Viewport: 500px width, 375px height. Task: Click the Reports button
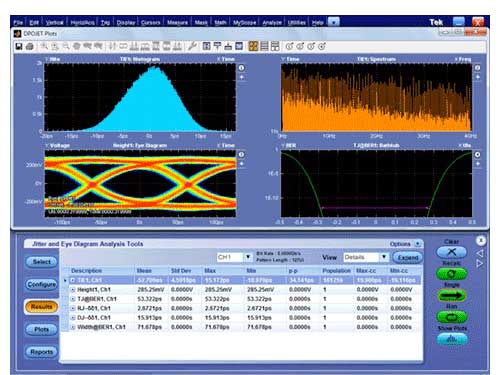click(x=42, y=352)
